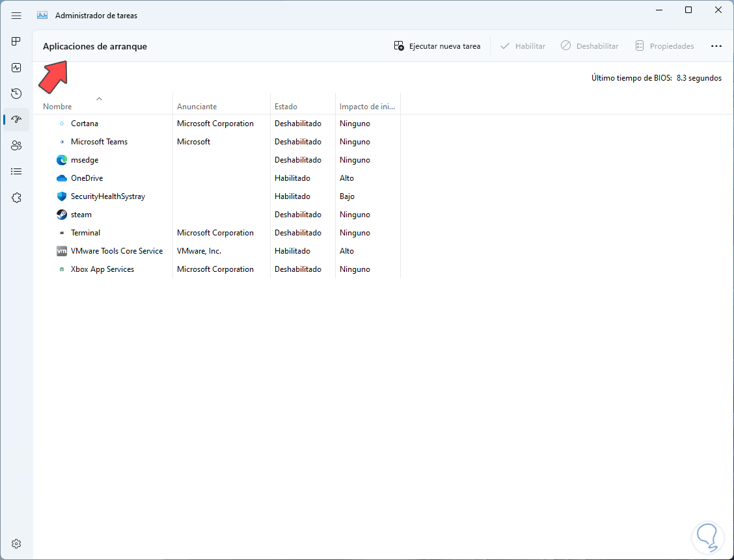Click the SecurityHealthSystray shield icon
Screen dimensions: 734x560
(62, 196)
